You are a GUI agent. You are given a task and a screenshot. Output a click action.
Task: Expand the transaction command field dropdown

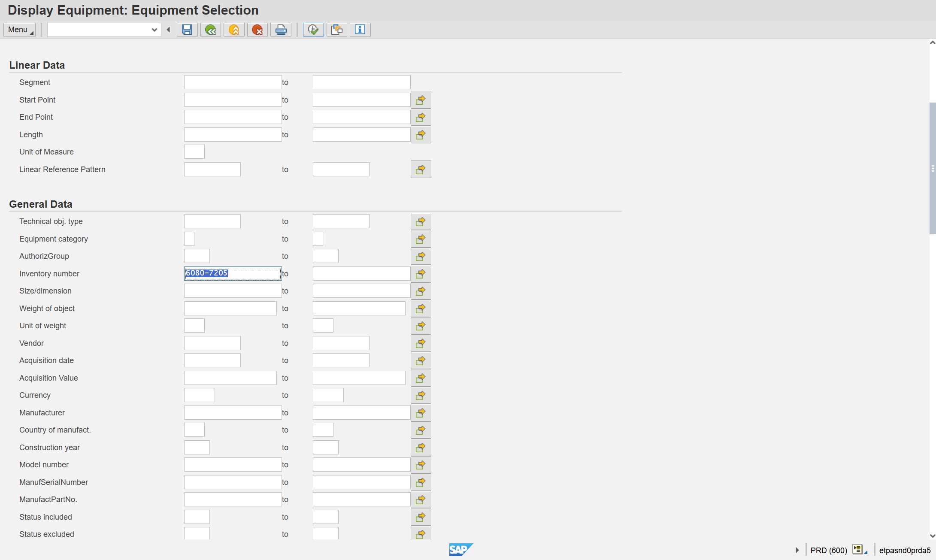(154, 30)
